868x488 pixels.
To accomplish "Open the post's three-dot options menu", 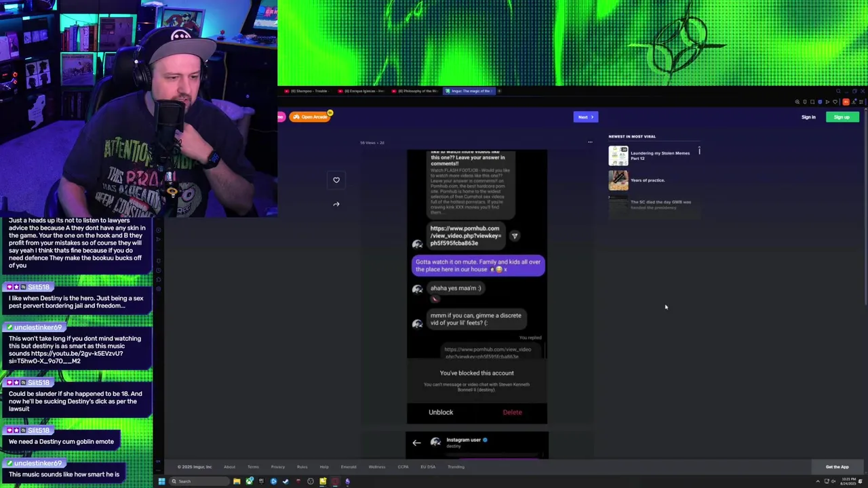I will [590, 142].
